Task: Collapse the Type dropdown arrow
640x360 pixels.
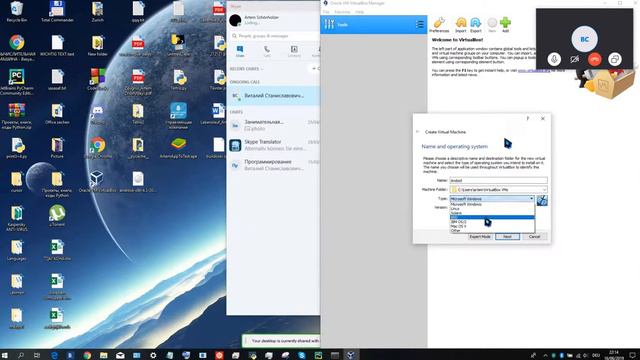Action: click(x=531, y=199)
